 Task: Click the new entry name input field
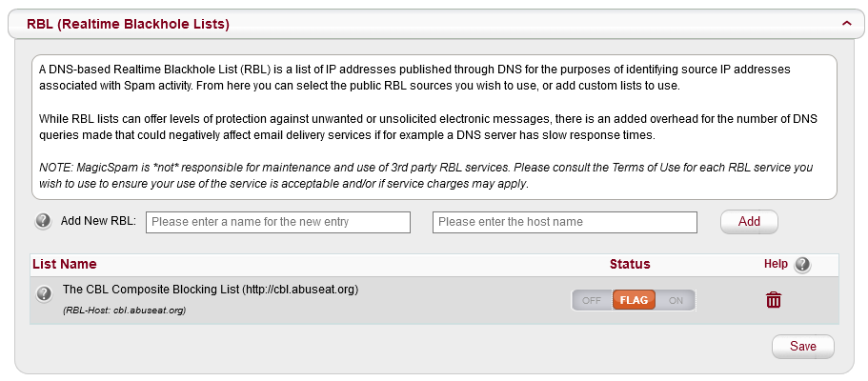[x=278, y=222]
